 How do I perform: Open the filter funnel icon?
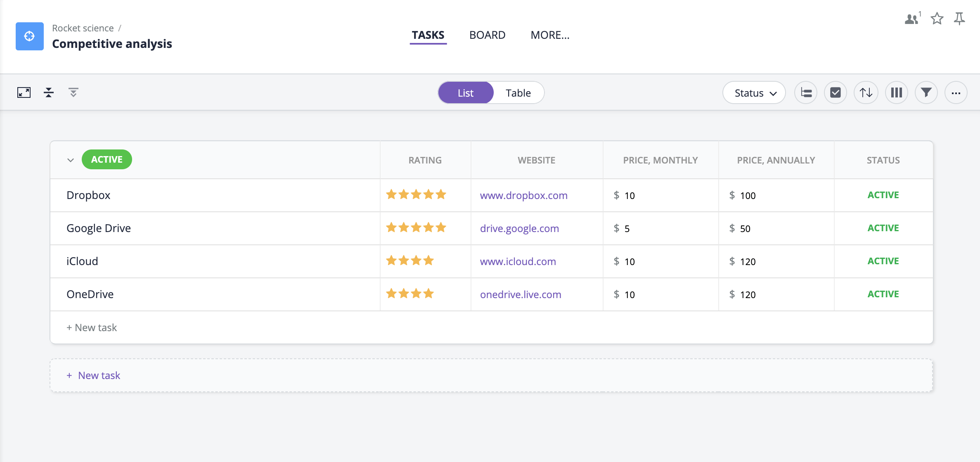(926, 93)
